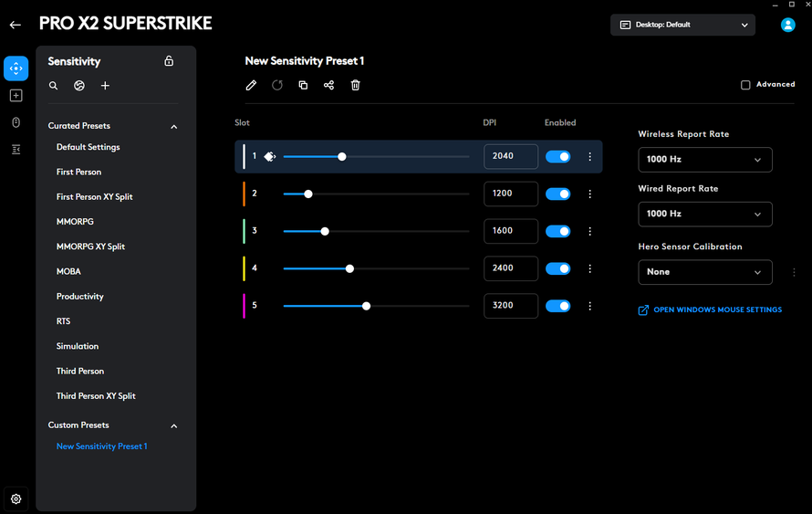
Task: Click the slot 5 DPI slider handle
Action: pyautogui.click(x=366, y=306)
